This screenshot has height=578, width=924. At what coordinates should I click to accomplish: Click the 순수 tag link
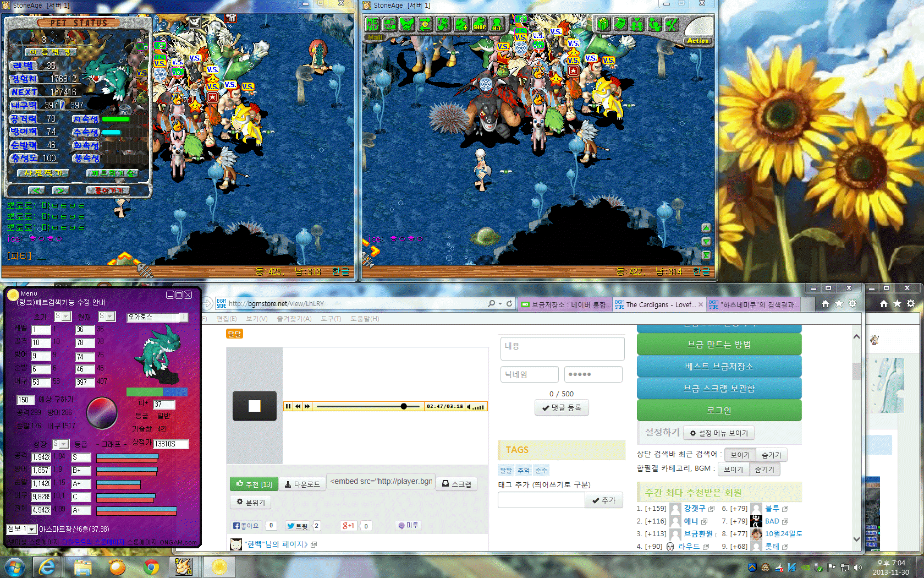(x=541, y=471)
